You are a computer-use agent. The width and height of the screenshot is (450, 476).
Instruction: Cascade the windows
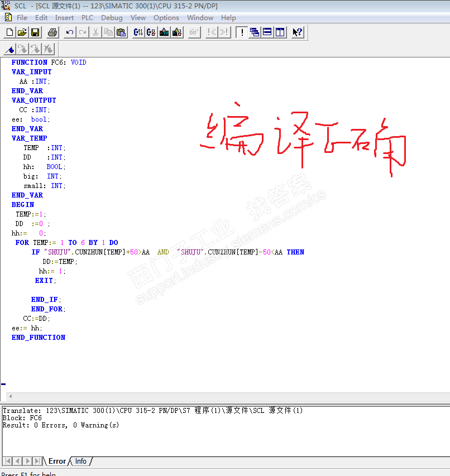pyautogui.click(x=255, y=32)
